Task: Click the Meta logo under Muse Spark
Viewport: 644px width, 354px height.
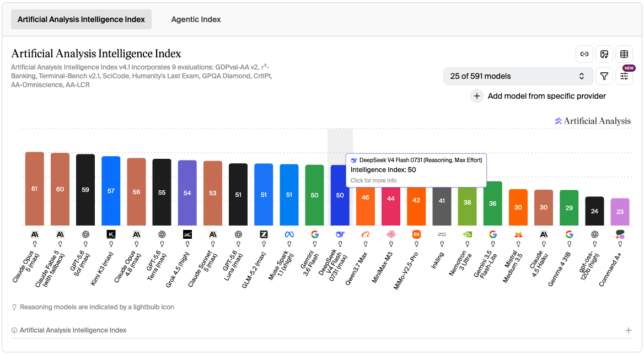Action: [289, 234]
